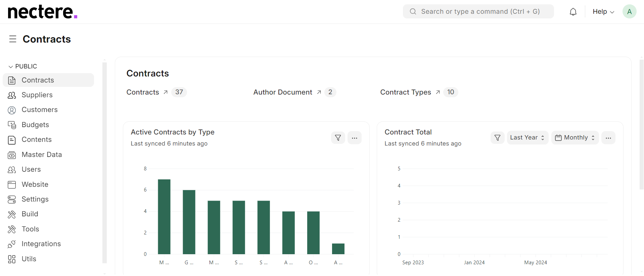Click the Contract Total chart title
Image resolution: width=644 pixels, height=276 pixels.
[x=408, y=132]
